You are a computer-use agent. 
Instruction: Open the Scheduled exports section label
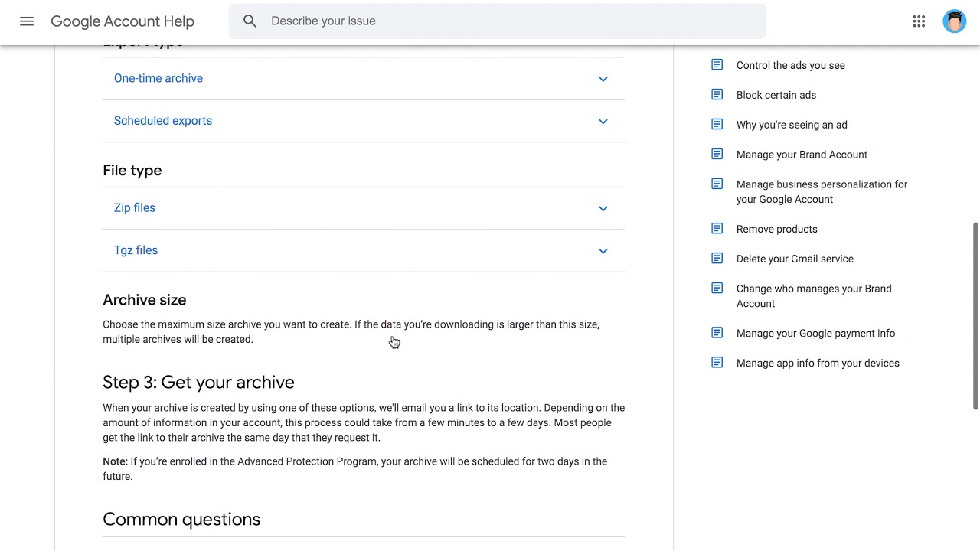(x=163, y=121)
